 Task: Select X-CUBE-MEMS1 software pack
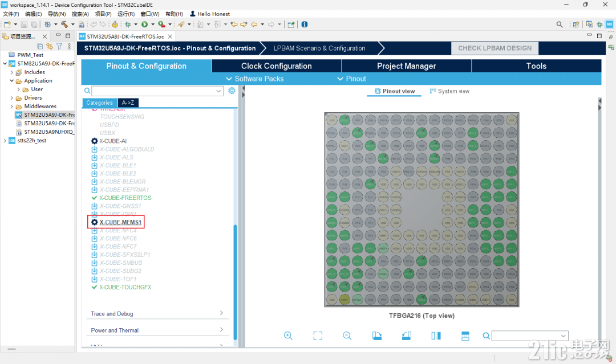(120, 222)
